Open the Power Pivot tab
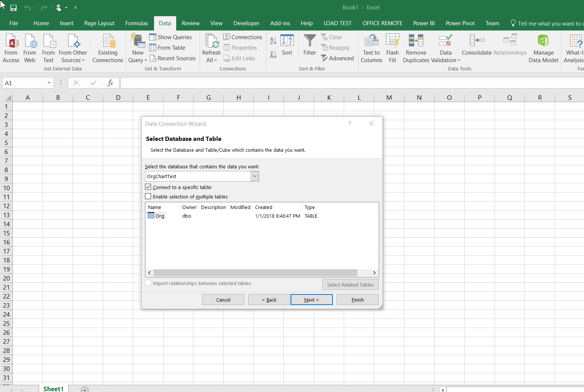 460,23
